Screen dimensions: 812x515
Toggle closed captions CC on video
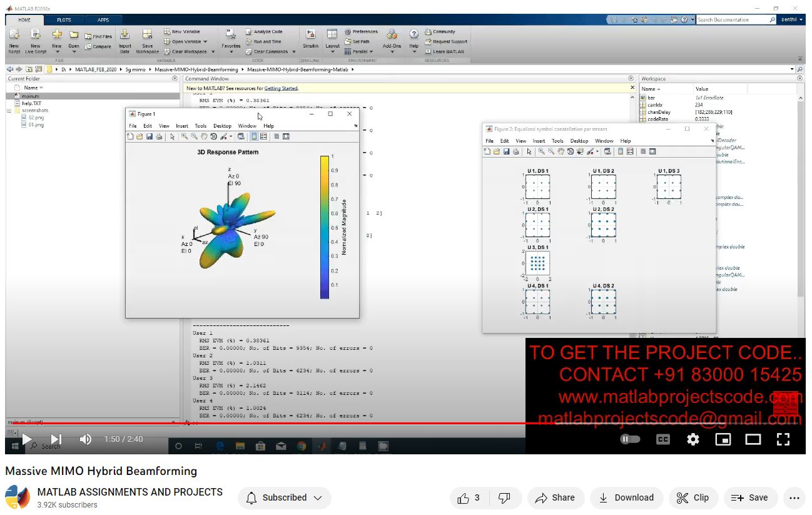click(x=662, y=439)
